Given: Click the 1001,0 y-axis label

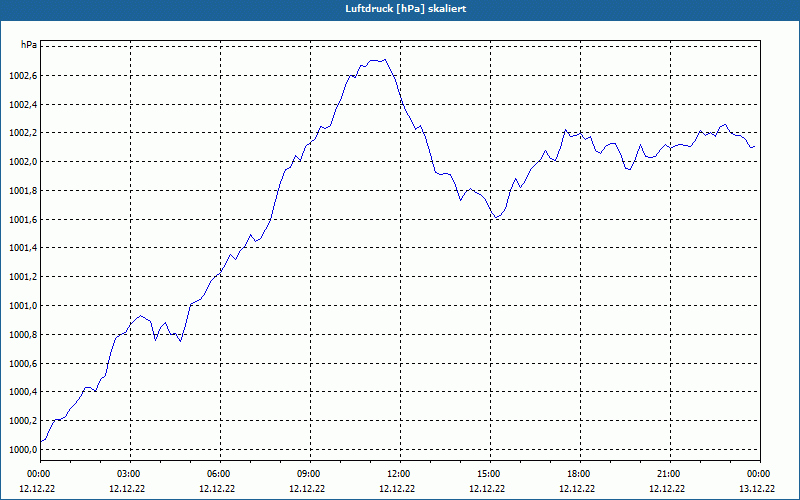Looking at the screenshot, I should pyautogui.click(x=23, y=306).
